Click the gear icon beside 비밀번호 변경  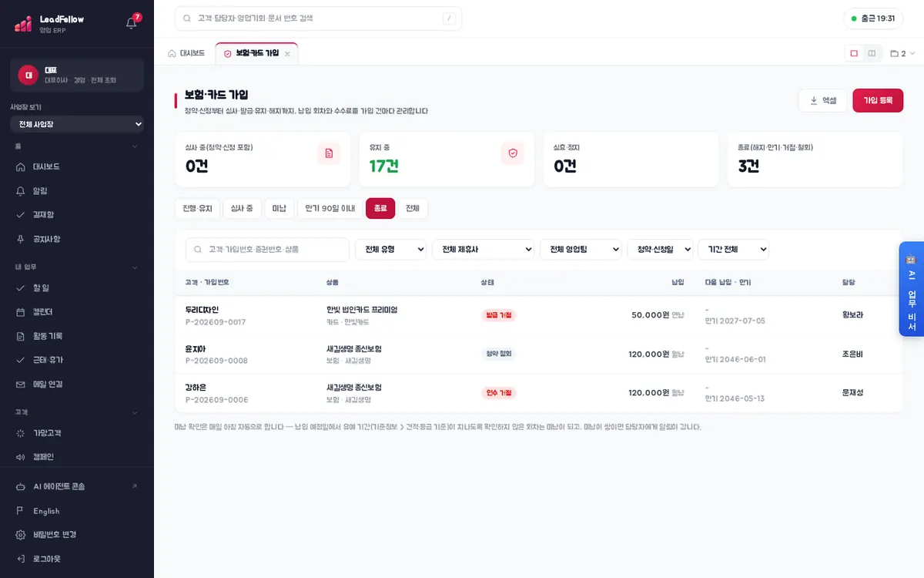click(x=21, y=535)
